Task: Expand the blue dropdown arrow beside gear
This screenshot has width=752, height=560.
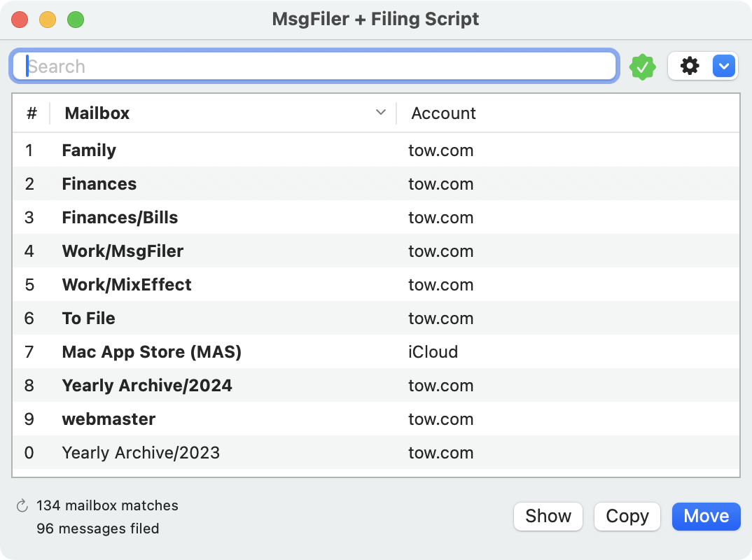Action: click(724, 66)
